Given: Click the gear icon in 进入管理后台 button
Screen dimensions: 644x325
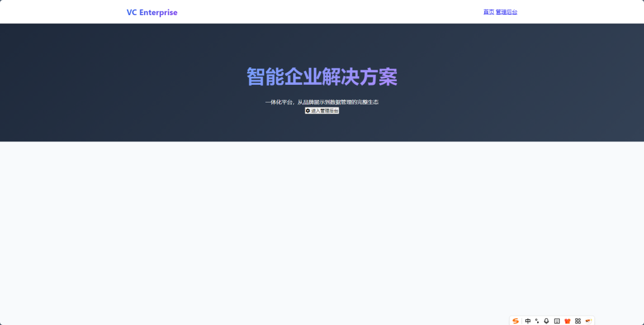Looking at the screenshot, I should tap(308, 111).
